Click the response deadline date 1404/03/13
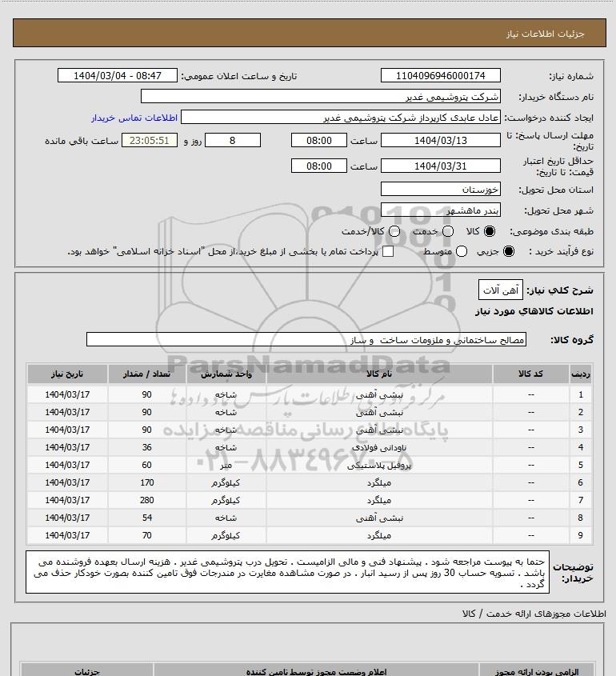 click(x=441, y=140)
